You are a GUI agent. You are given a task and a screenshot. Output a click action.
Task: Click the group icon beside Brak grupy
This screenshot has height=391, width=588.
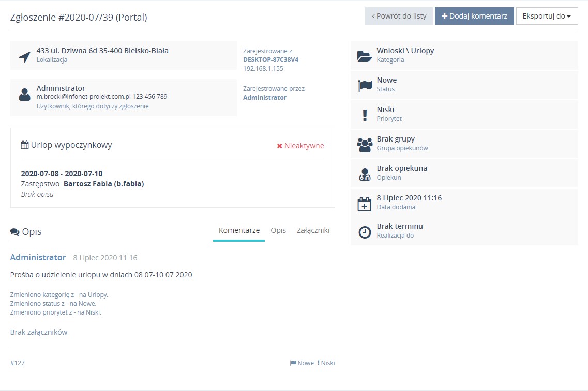pos(365,145)
